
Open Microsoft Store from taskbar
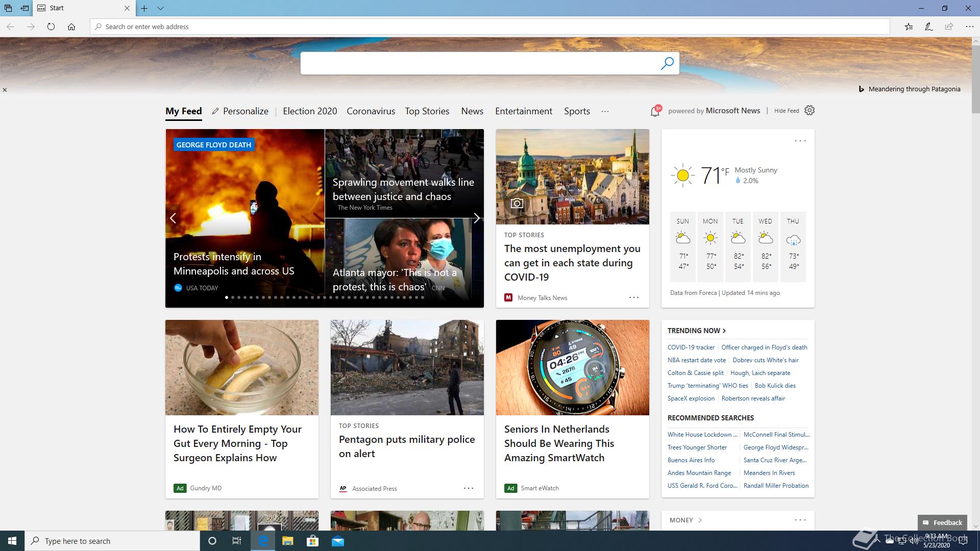coord(312,541)
